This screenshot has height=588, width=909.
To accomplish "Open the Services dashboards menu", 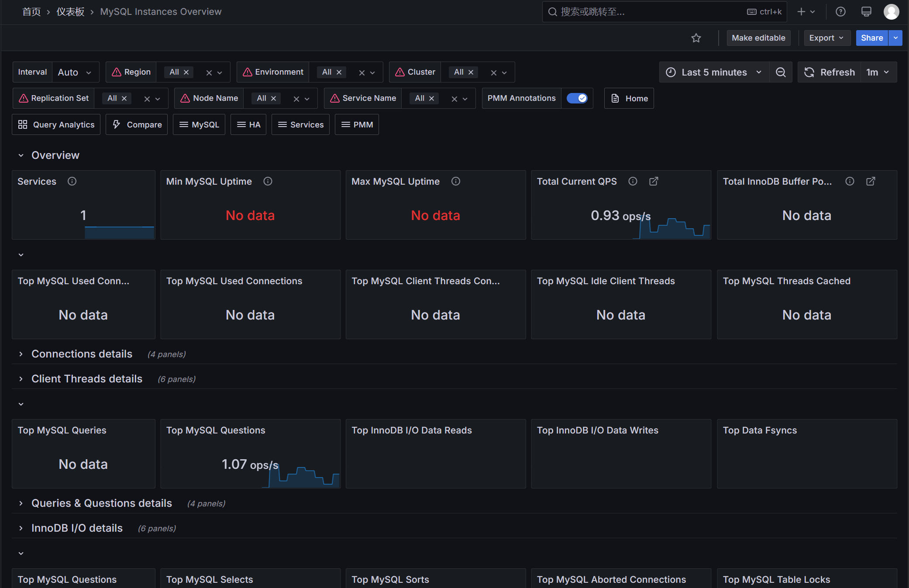I will pyautogui.click(x=300, y=124).
